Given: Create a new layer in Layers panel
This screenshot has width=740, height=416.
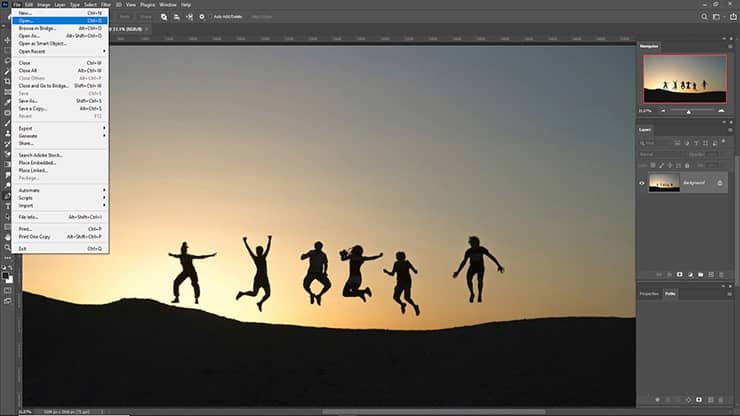Looking at the screenshot, I should (x=711, y=274).
